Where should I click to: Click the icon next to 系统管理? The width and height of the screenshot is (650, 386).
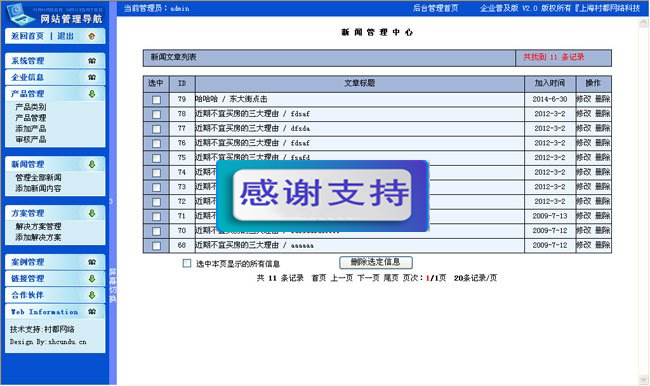(92, 61)
